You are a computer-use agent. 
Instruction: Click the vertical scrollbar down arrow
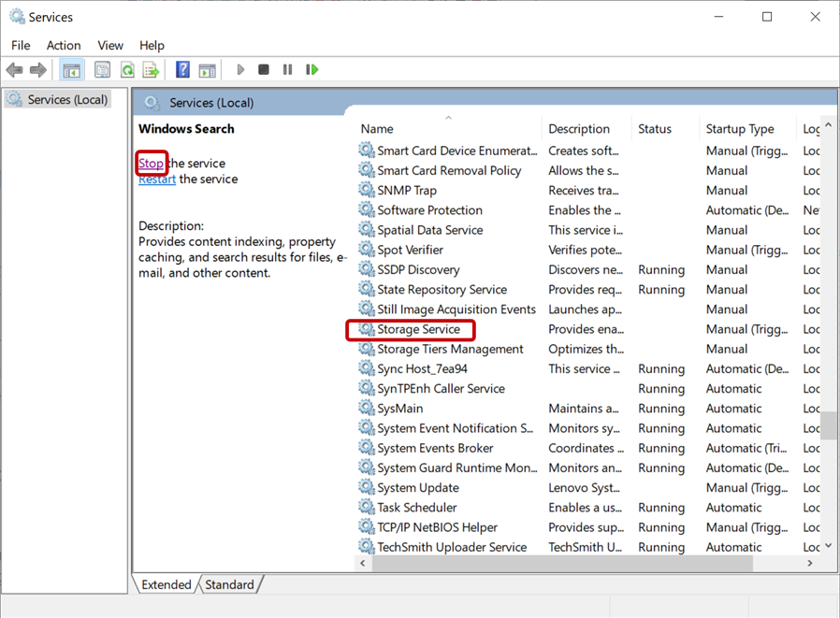click(x=828, y=547)
